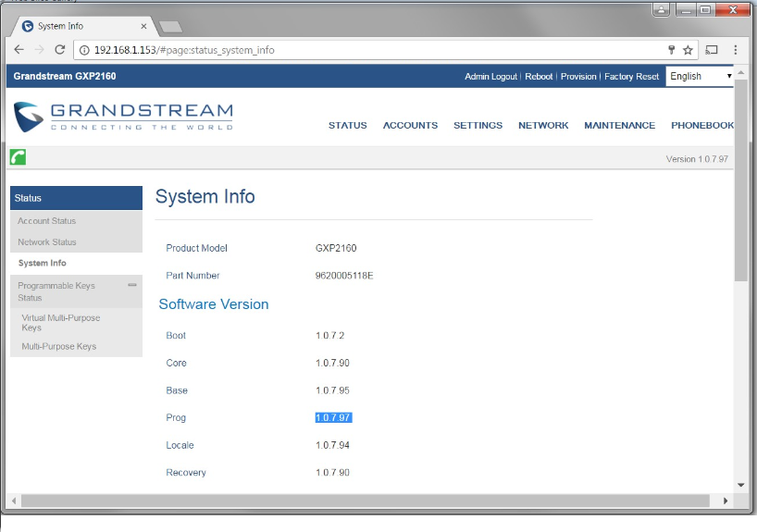Open Account Status in sidebar
The height and width of the screenshot is (532, 757).
coord(47,220)
